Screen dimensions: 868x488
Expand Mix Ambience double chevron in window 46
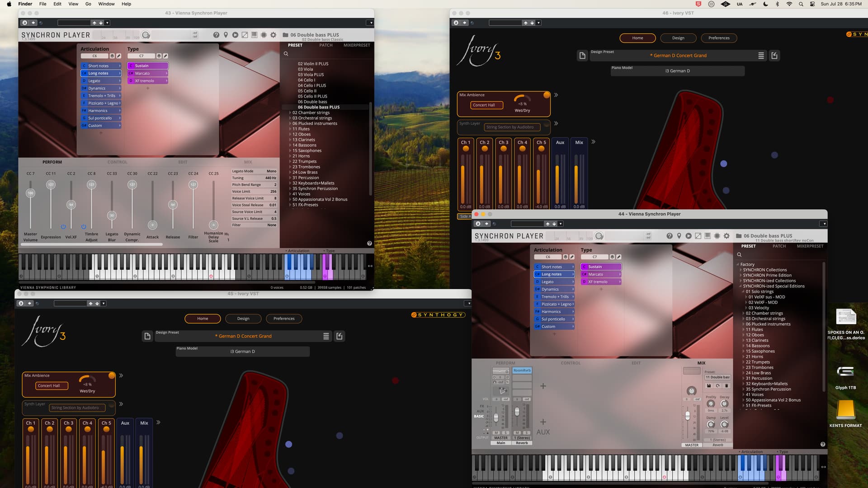[x=556, y=95]
